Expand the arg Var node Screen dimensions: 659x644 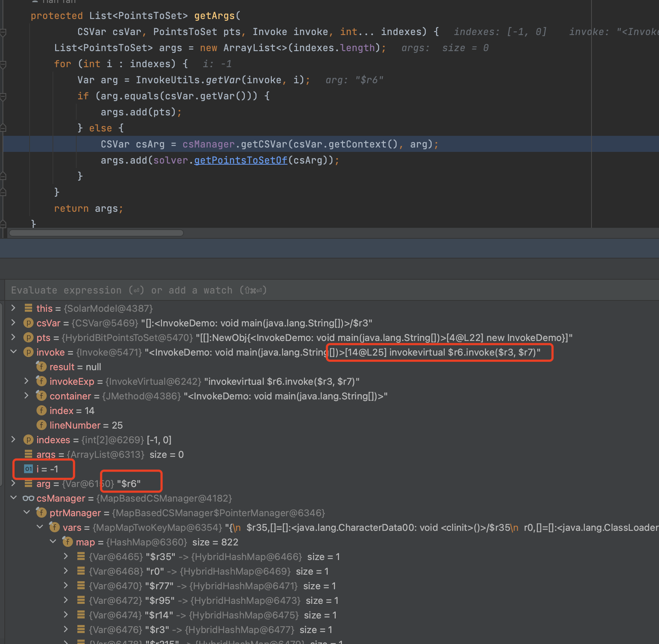coord(14,483)
